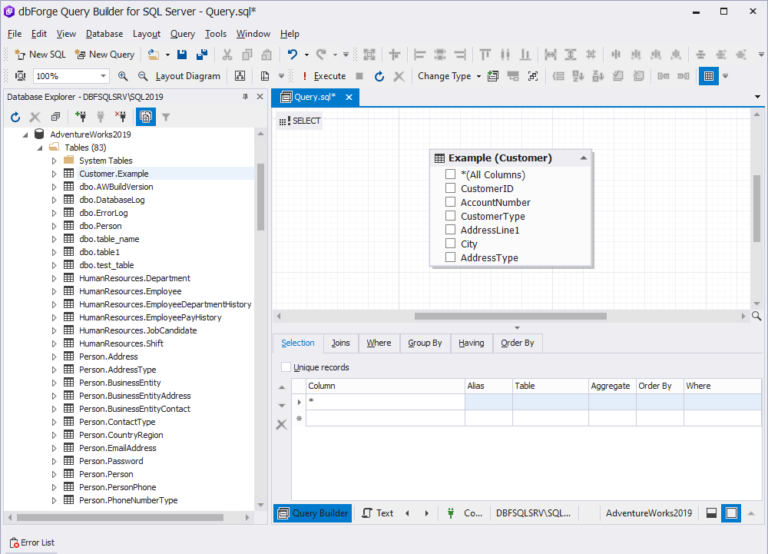Viewport: 768px width, 554px height.
Task: Open the zoom percentage dropdown
Action: (103, 76)
